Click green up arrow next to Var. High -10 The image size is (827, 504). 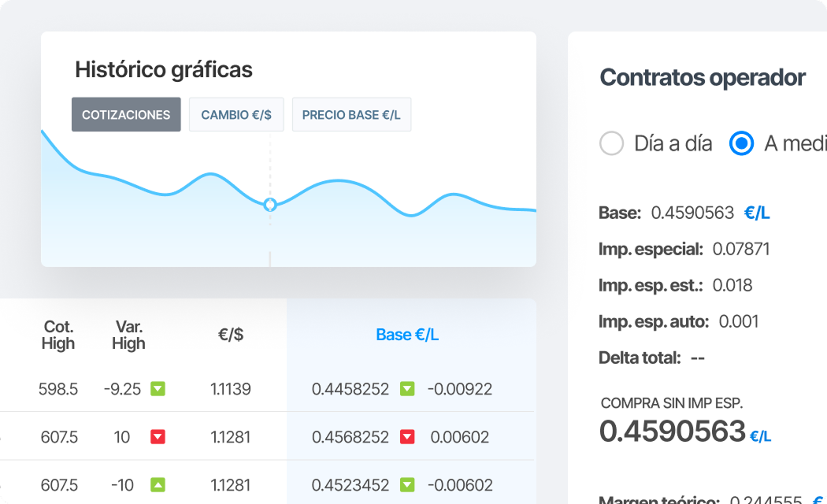click(x=158, y=485)
